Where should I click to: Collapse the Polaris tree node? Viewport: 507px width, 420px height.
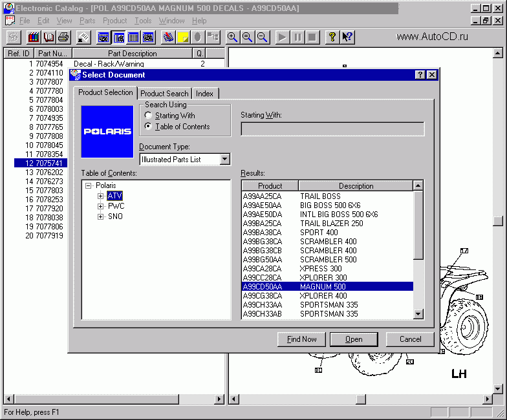tap(88, 185)
